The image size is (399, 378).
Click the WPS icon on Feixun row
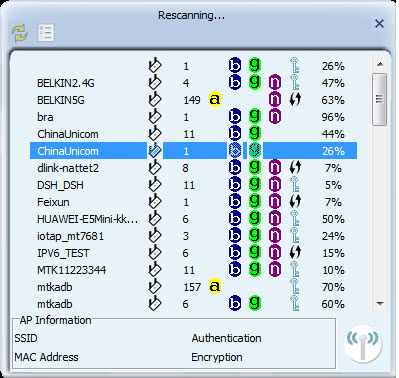[295, 202]
